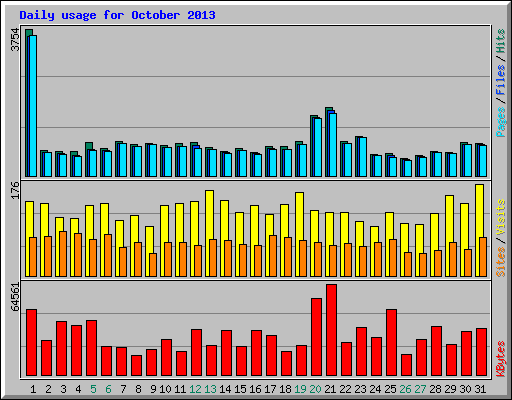
Task: Click day label 31 on x-axis
Action: coord(480,389)
